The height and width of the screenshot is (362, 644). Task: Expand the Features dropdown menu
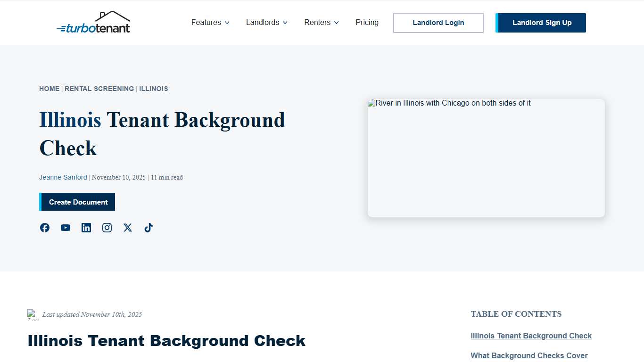click(x=210, y=22)
